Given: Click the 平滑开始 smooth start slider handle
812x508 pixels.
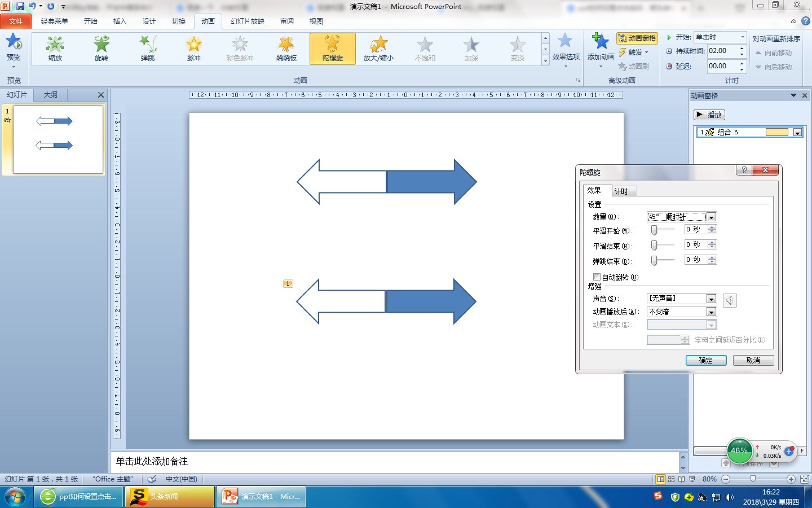Looking at the screenshot, I should (654, 230).
